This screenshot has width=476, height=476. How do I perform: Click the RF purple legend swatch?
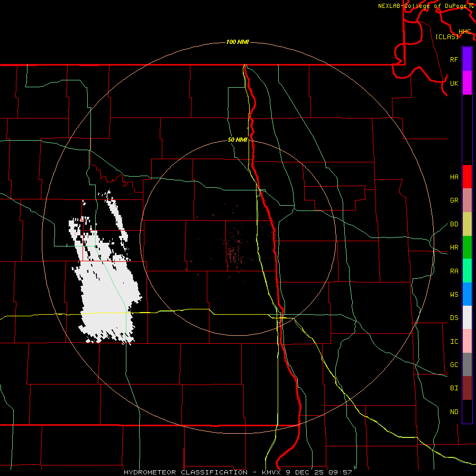coord(467,59)
